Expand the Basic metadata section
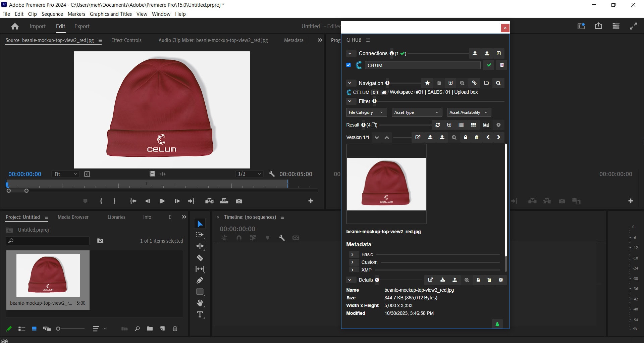Viewport: 644px width, 343px height. (352, 254)
